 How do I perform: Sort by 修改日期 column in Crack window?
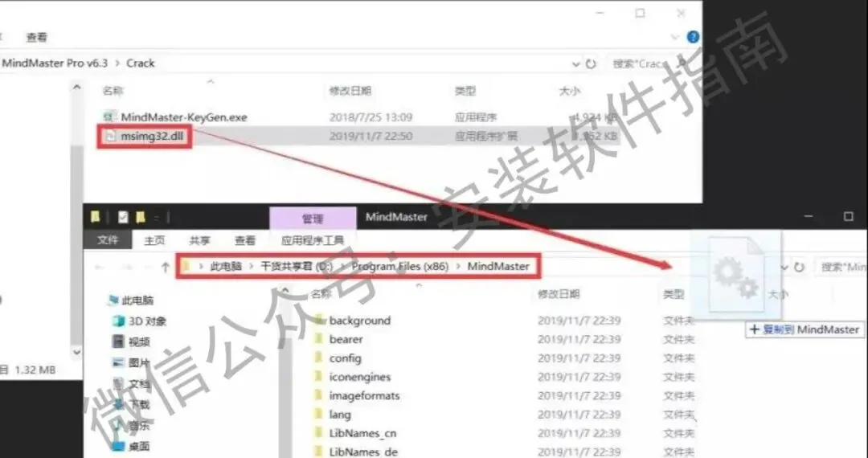coord(350,91)
